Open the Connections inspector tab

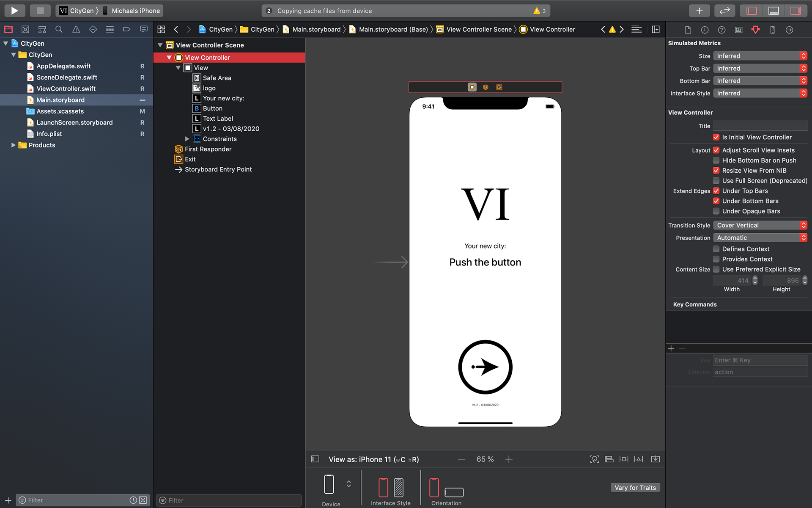pos(790,30)
